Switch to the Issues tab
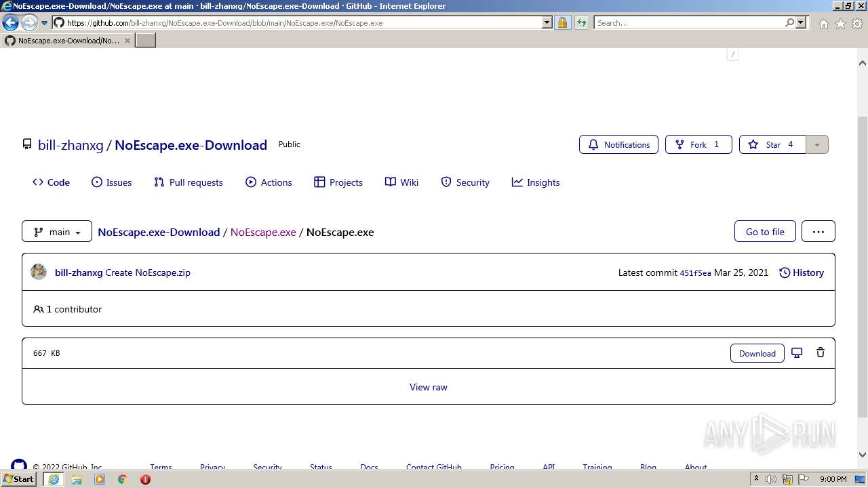This screenshot has height=488, width=868. [x=111, y=182]
